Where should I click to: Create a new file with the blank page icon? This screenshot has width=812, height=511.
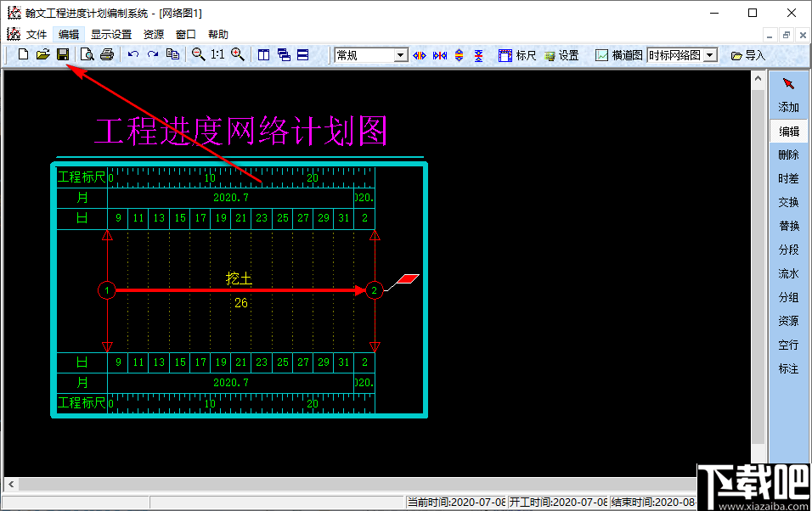tap(23, 54)
